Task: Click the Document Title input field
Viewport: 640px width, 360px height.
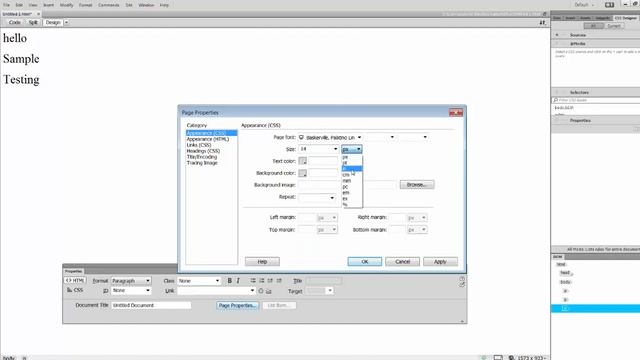Action: click(151, 305)
